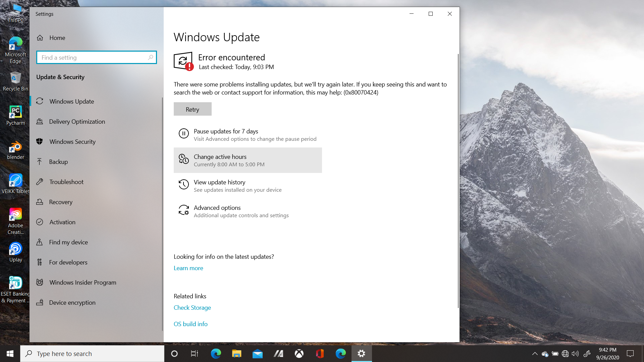Open Office from the taskbar
Image resolution: width=644 pixels, height=362 pixels.
point(320,354)
